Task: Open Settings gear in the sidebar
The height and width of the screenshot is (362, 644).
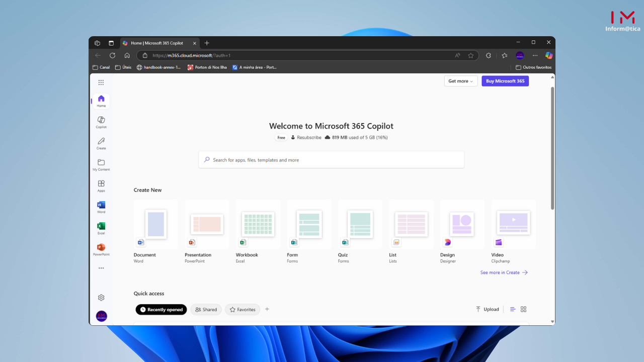Action: (x=101, y=298)
